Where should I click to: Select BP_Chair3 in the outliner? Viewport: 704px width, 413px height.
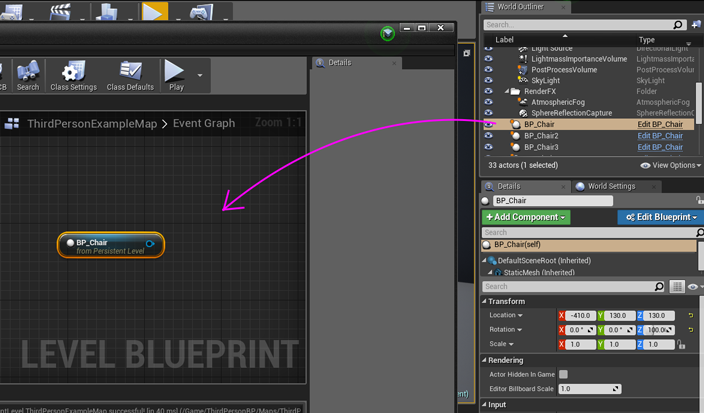[541, 147]
